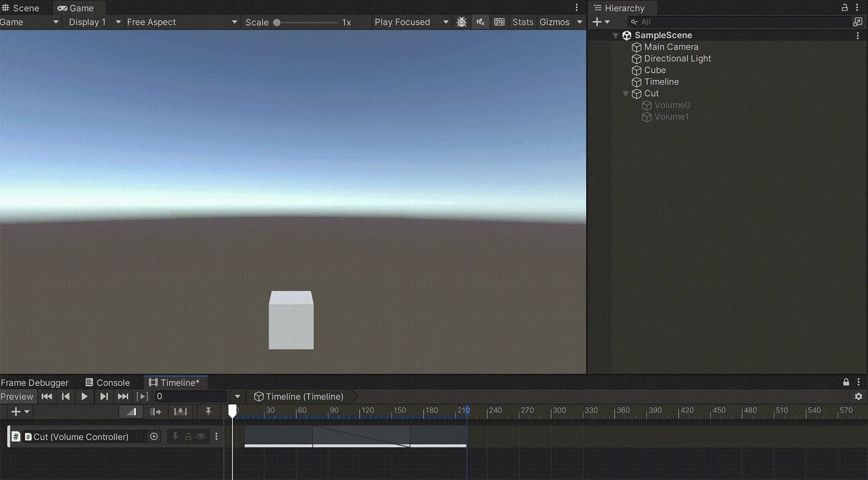868x480 pixels.
Task: Toggle mute audio in Game view
Action: (x=481, y=22)
